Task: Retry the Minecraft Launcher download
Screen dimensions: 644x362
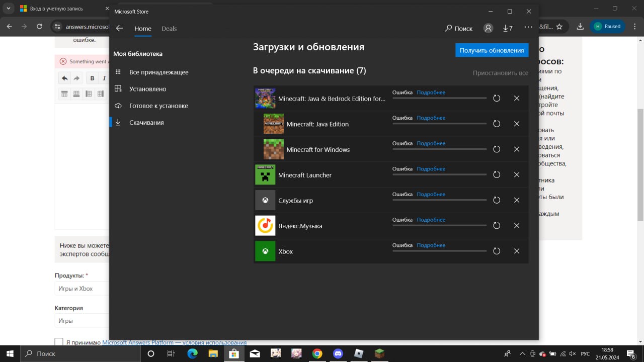Action: (x=497, y=174)
